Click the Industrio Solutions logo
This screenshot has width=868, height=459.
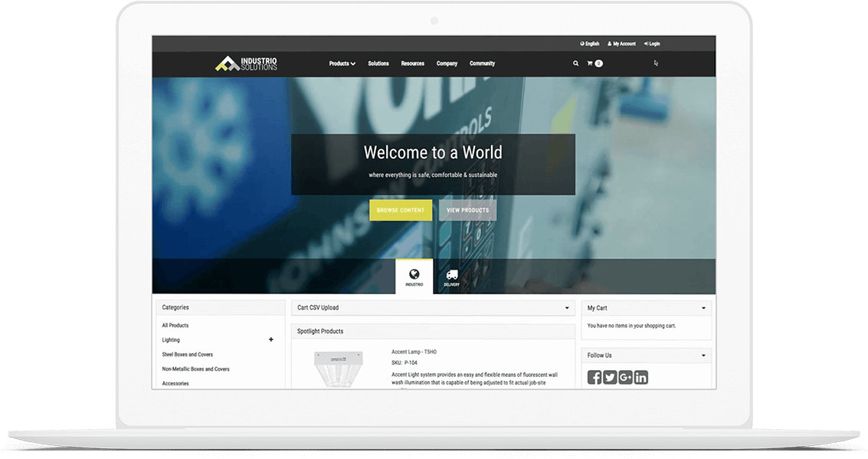click(x=246, y=64)
